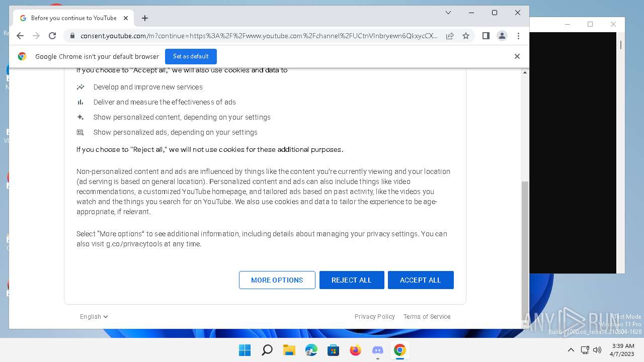The width and height of the screenshot is (644, 362).
Task: Minimize the background console window
Action: tap(568, 24)
